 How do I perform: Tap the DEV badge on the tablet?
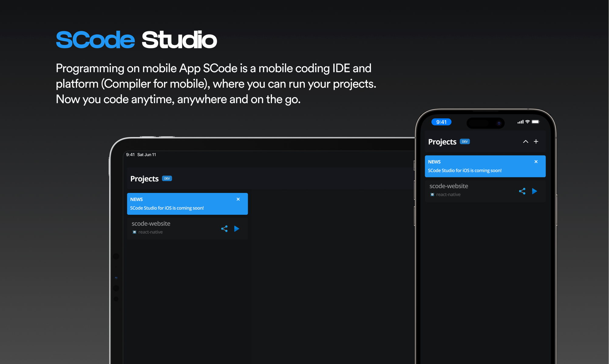[167, 179]
